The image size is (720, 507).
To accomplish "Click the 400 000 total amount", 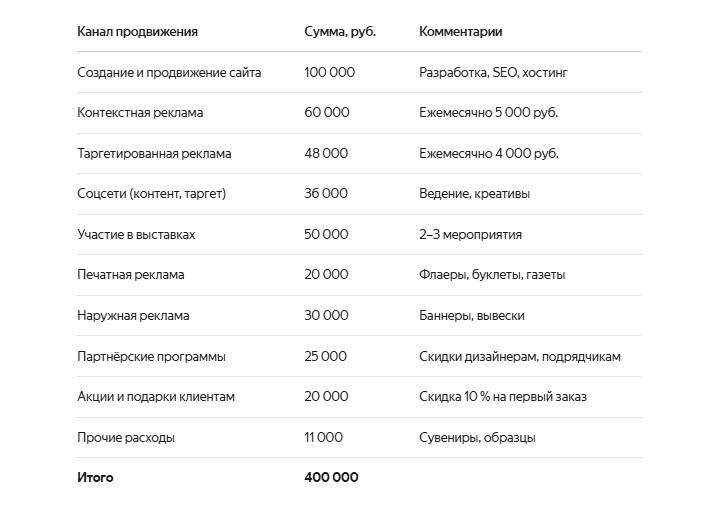I will [331, 478].
